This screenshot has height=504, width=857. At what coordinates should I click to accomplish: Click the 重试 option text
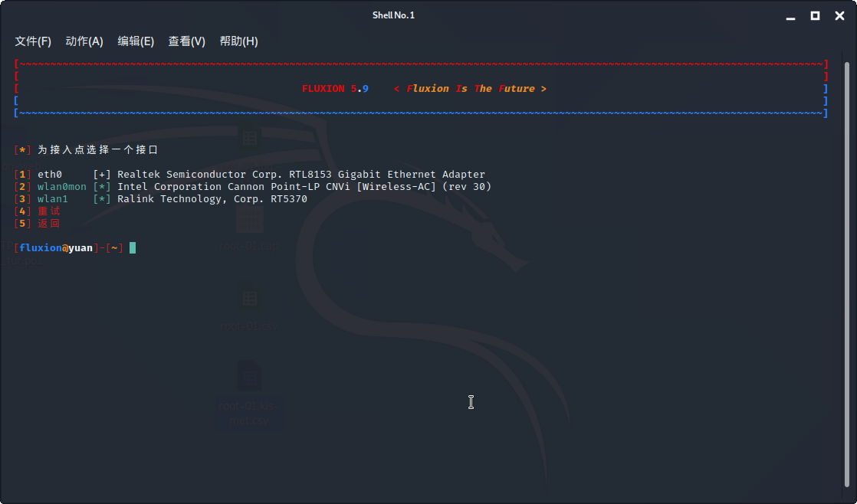48,211
